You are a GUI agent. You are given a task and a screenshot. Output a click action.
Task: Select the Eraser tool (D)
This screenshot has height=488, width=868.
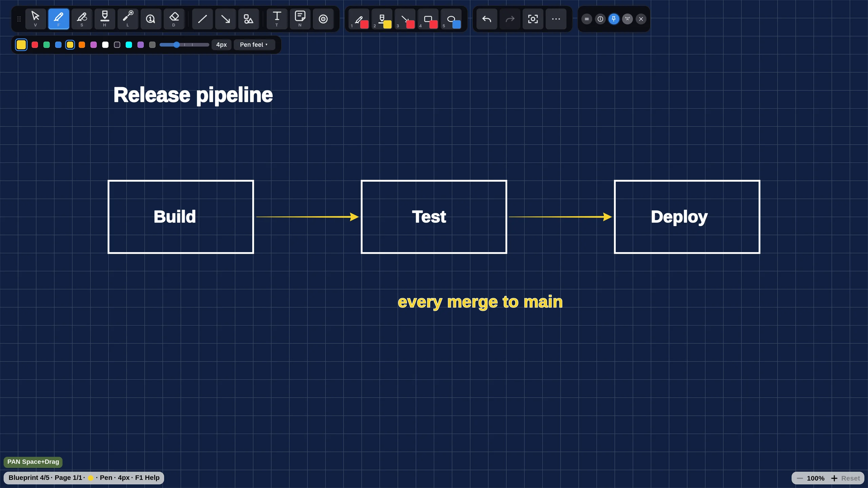[174, 19]
